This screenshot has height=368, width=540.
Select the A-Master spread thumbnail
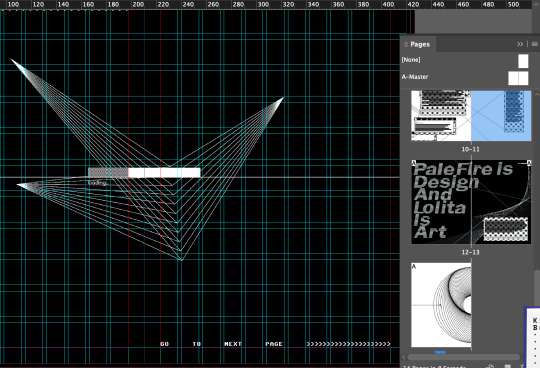pos(518,78)
